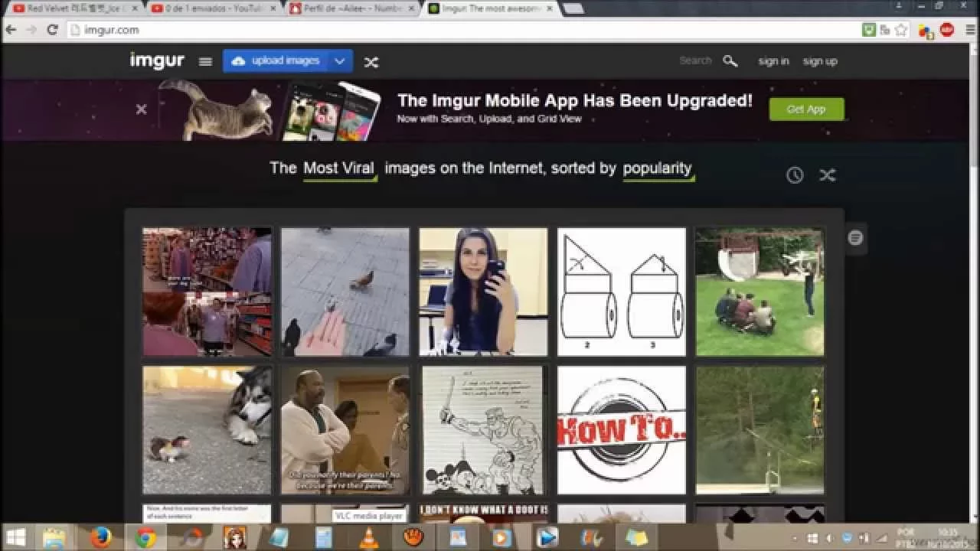Click the imgur.com address bar
The height and width of the screenshot is (551, 980).
tap(459, 30)
